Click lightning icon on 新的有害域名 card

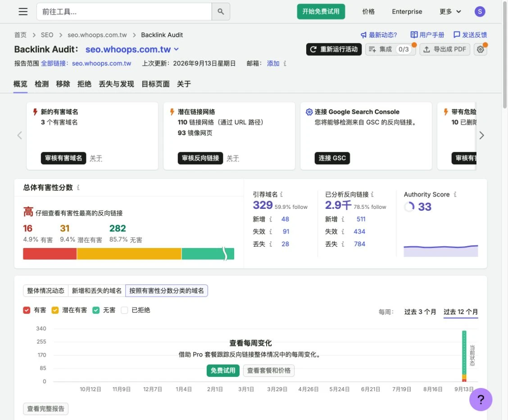[35, 112]
